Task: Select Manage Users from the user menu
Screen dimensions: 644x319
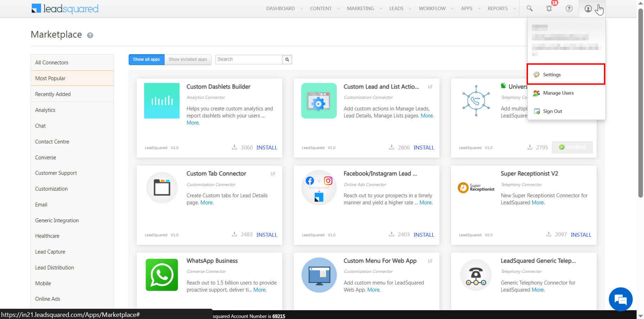Action: tap(566, 93)
